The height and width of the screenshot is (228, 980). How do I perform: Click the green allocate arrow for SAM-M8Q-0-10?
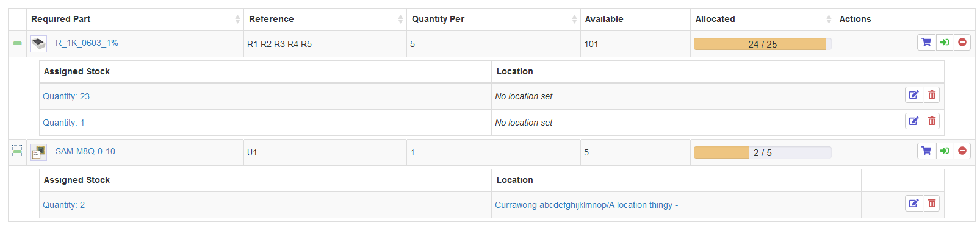tap(945, 151)
